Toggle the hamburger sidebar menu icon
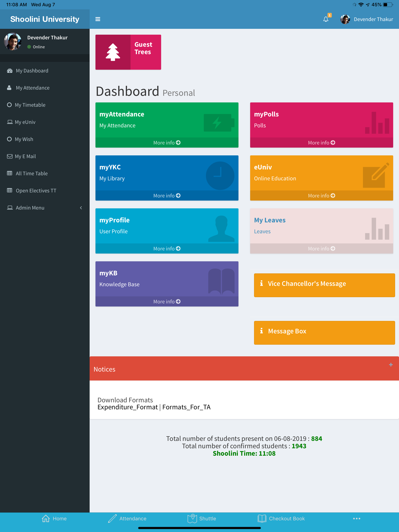Image resolution: width=399 pixels, height=532 pixels. tap(98, 19)
